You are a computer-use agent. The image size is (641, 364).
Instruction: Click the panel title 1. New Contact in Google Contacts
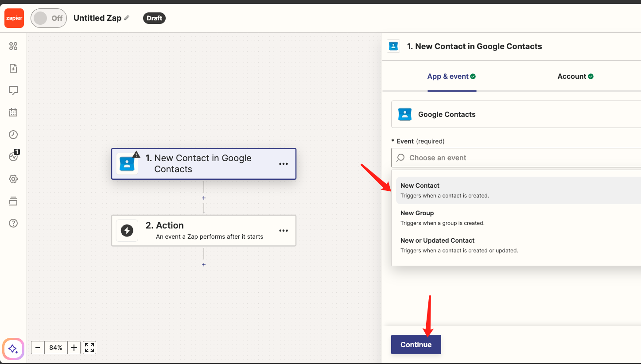[474, 46]
